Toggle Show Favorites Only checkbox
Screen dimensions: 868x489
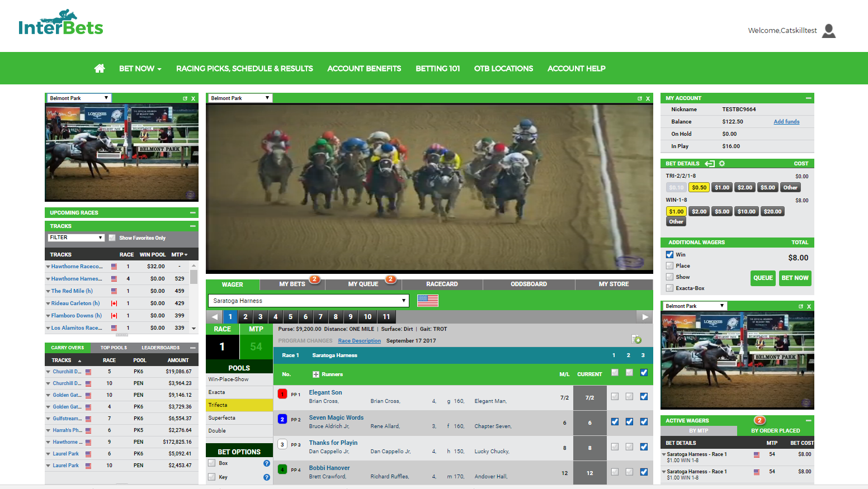coord(112,238)
